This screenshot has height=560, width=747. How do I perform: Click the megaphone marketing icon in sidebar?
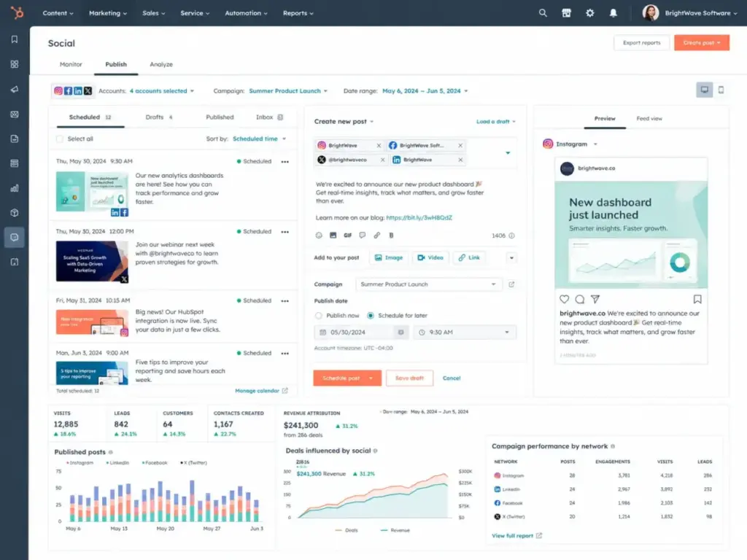click(15, 89)
